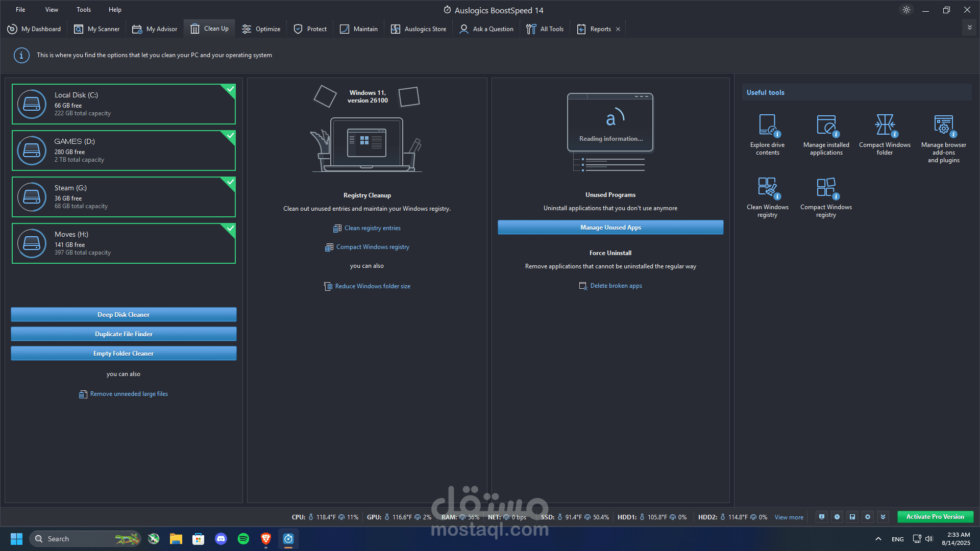Click Clean registry entries link
The image size is (980, 551).
point(372,228)
